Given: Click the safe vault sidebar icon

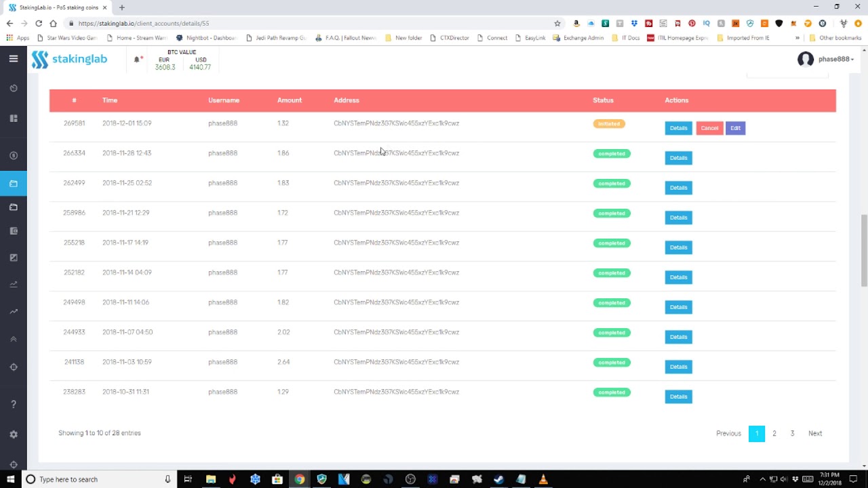Looking at the screenshot, I should coord(14,231).
